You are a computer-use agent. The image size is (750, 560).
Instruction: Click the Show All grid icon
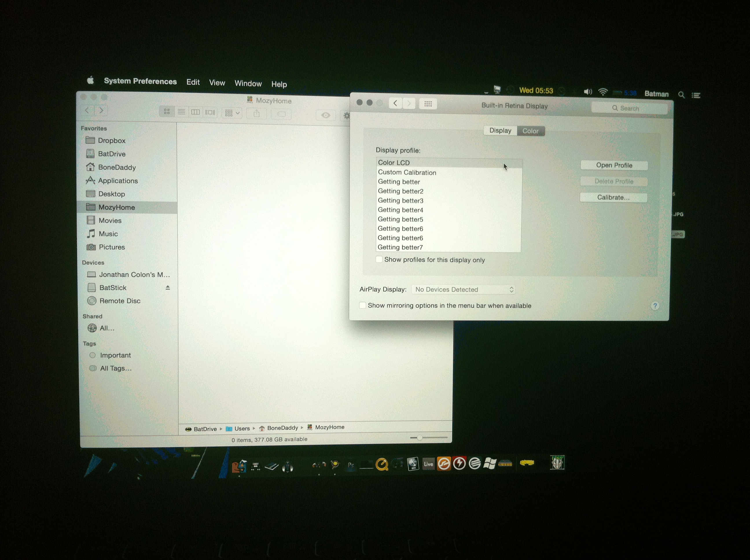click(x=428, y=104)
